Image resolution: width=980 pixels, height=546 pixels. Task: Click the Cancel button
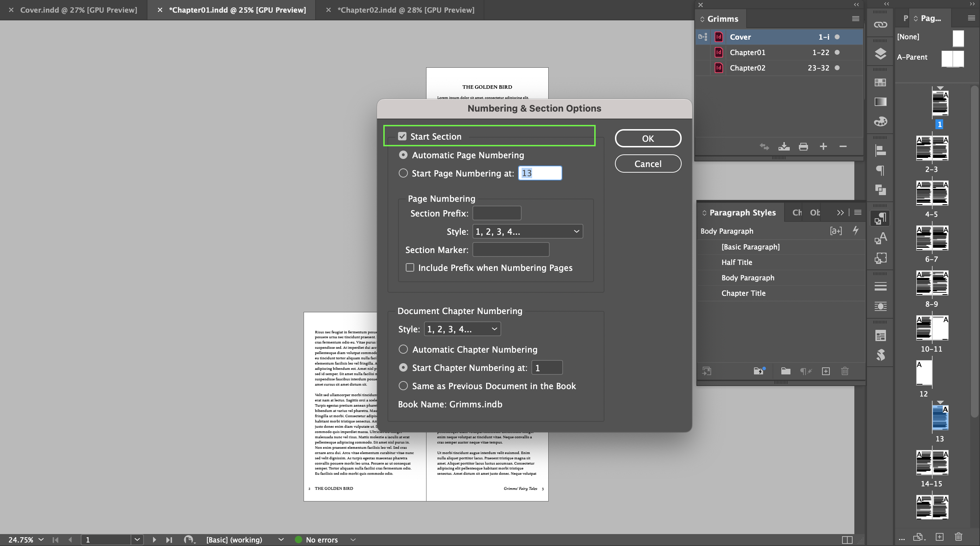[x=648, y=164]
